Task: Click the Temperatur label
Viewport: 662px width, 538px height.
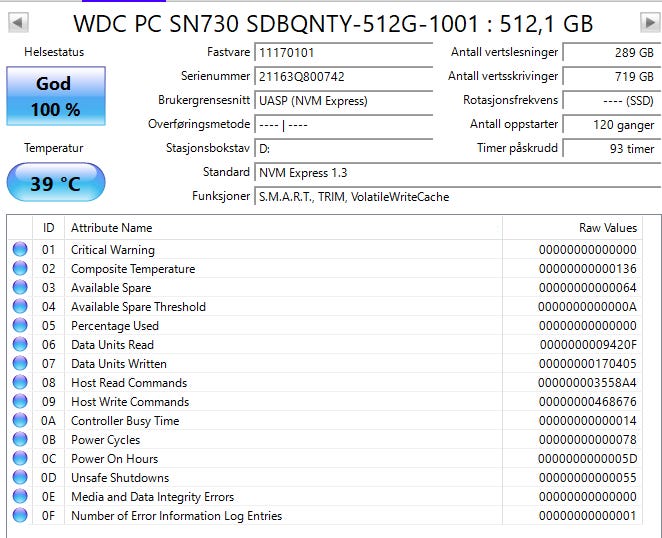Action: [54, 148]
